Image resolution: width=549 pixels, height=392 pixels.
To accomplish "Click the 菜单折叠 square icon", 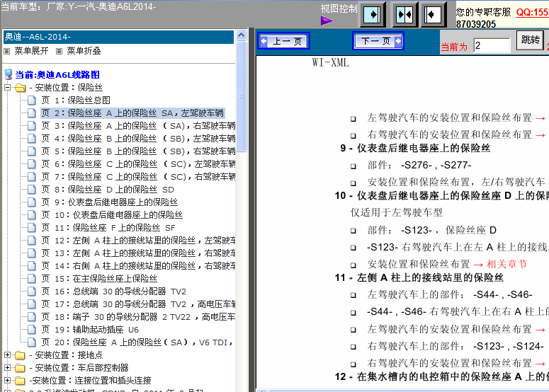I will tap(60, 52).
